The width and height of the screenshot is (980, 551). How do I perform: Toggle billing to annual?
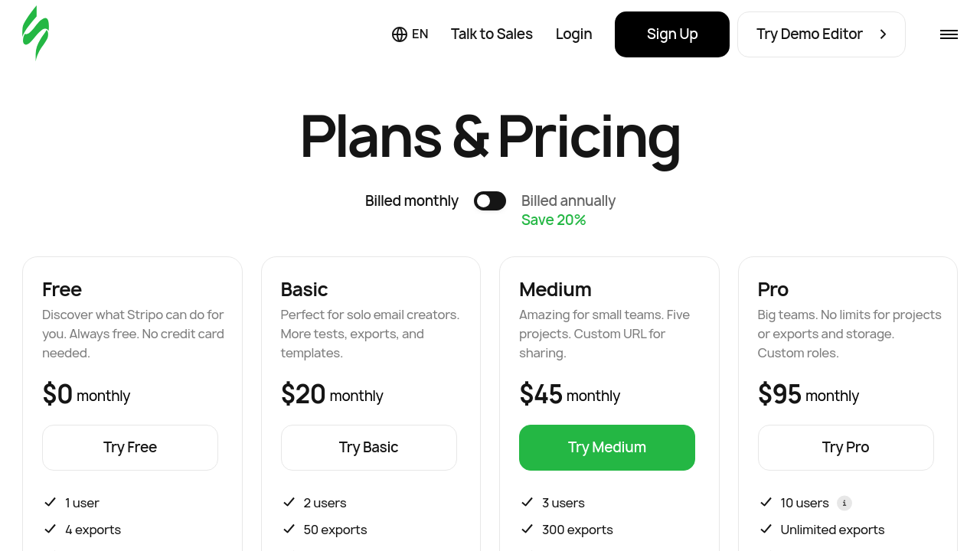click(x=490, y=201)
